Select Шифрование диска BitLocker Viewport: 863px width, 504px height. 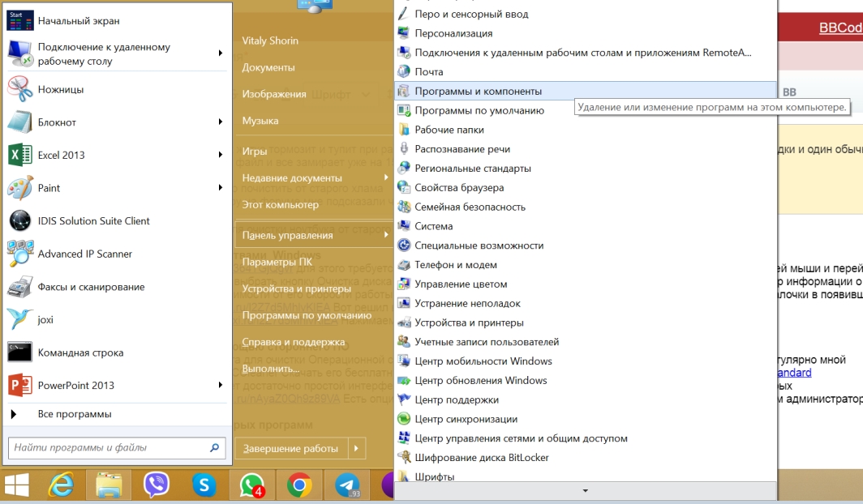481,458
